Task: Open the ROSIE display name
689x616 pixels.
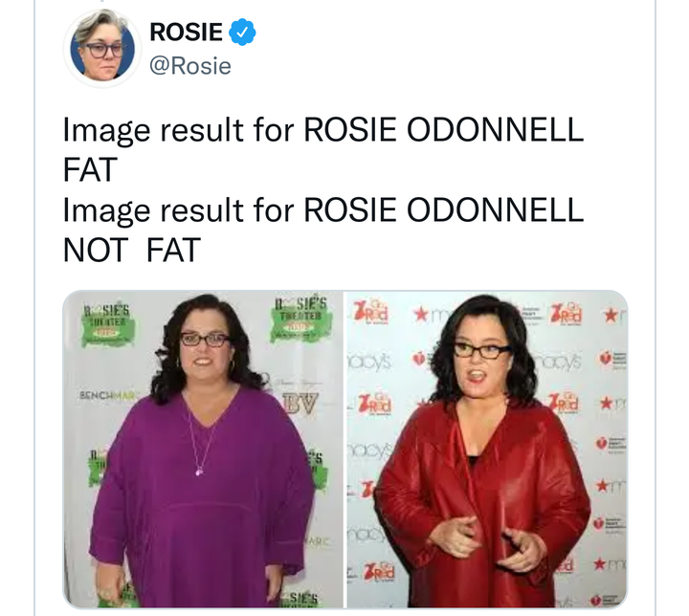Action: (187, 33)
